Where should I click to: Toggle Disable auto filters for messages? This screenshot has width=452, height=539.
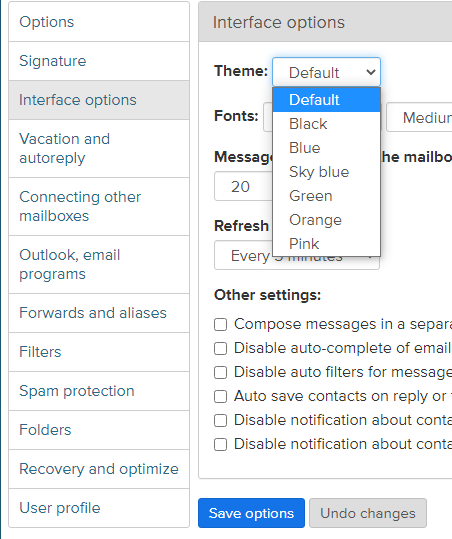point(220,372)
